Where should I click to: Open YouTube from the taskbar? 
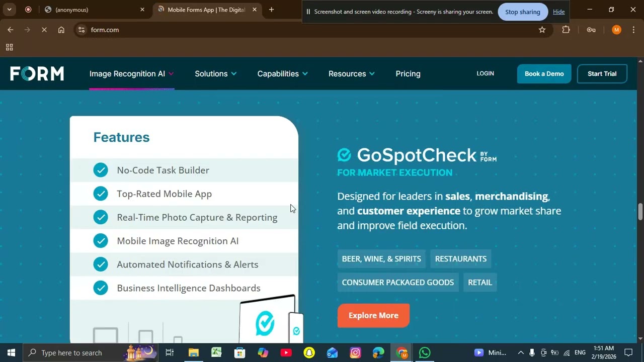pyautogui.click(x=286, y=352)
